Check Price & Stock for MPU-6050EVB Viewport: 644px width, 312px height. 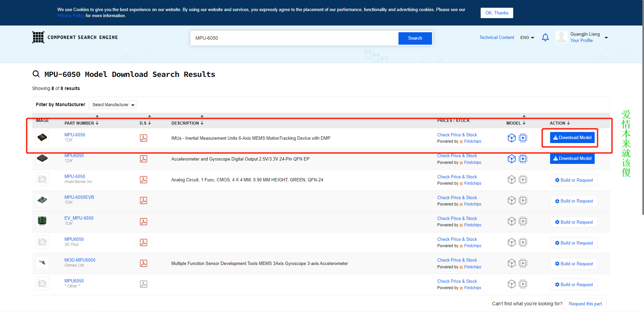click(457, 197)
